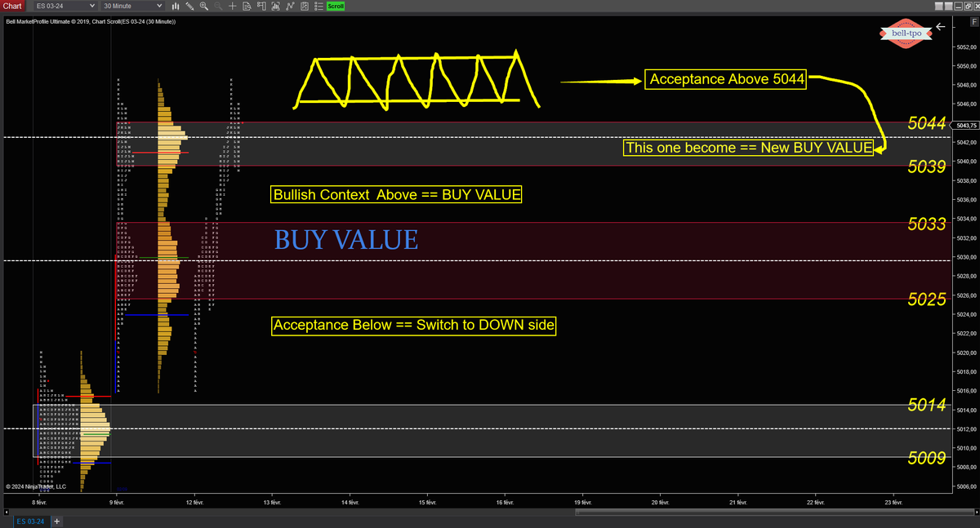980x528 pixels.
Task: Click the © 2024 NinjaTrader, LLC text
Action: pos(35,486)
